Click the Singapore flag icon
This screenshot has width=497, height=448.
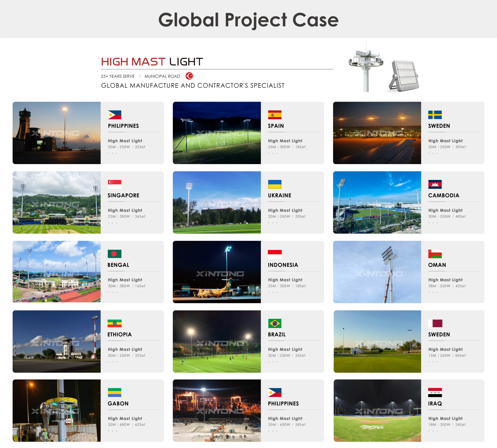coord(114,184)
